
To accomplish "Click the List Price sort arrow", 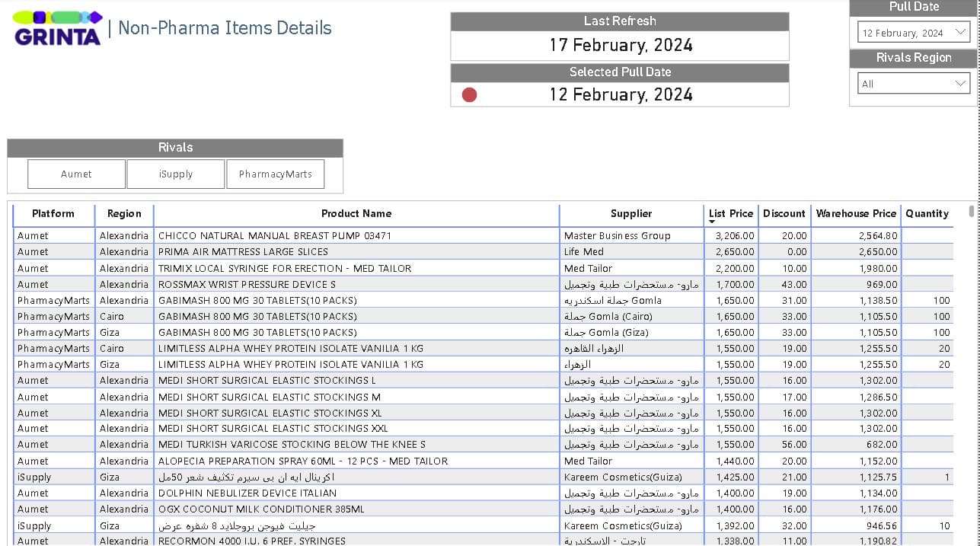I will coord(712,222).
